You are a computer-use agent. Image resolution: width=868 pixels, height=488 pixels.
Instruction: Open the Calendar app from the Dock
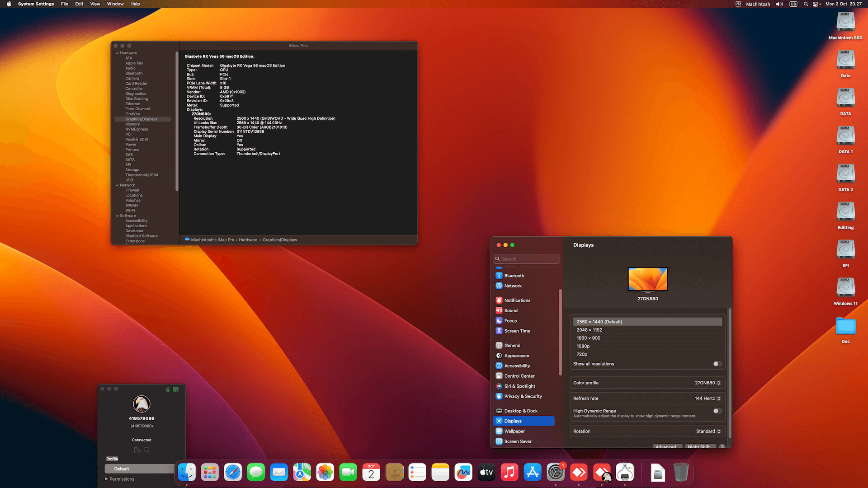pos(371,472)
